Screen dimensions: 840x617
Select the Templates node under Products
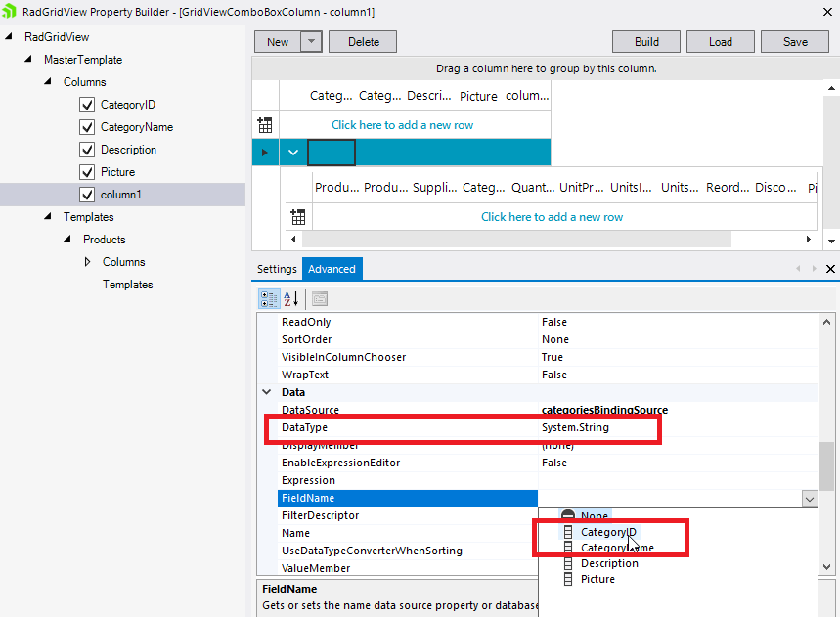coord(127,285)
